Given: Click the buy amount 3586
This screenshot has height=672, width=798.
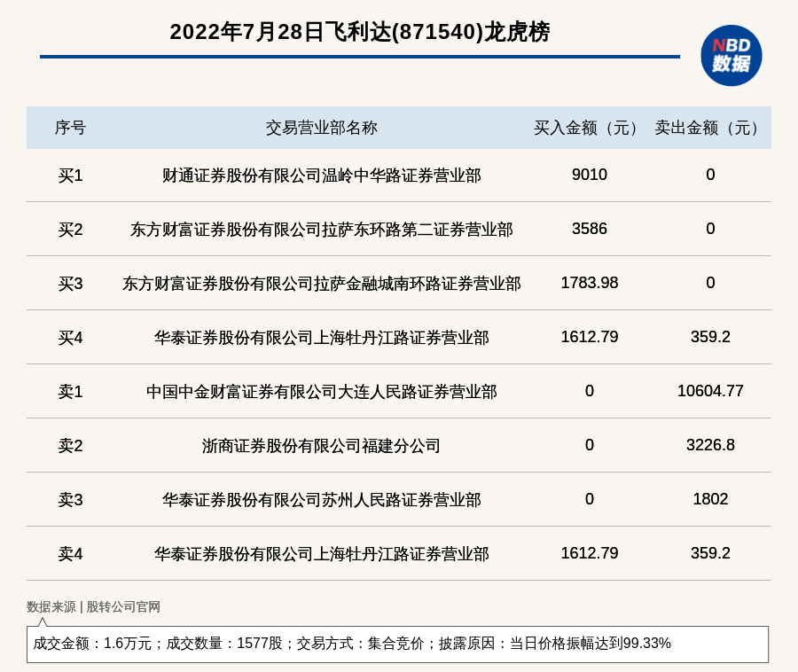Looking at the screenshot, I should pos(590,229).
